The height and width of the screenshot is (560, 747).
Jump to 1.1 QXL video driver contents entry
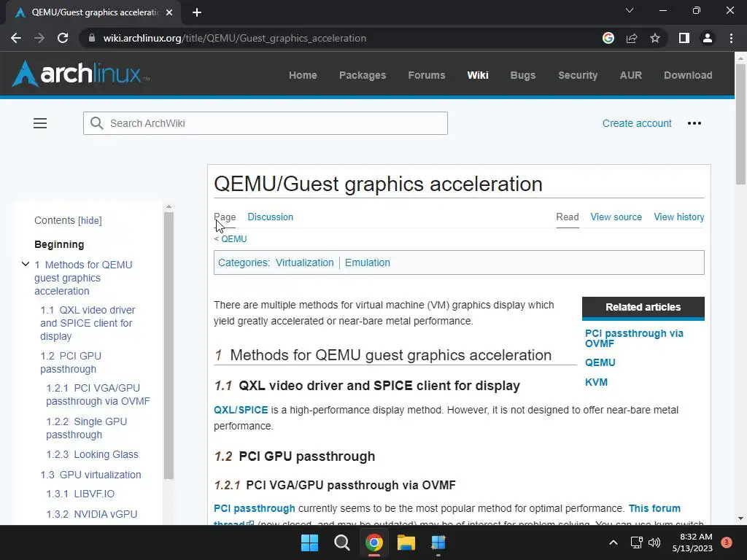(x=88, y=323)
